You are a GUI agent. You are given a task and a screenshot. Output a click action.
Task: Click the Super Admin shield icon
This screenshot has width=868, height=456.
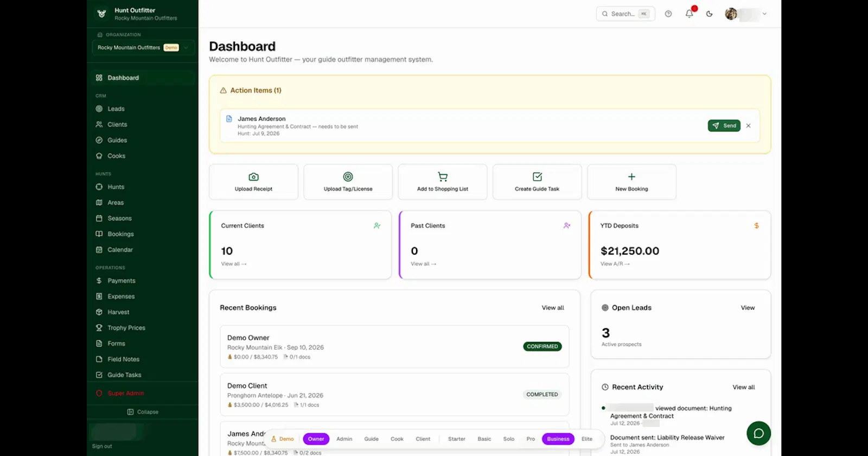click(99, 393)
